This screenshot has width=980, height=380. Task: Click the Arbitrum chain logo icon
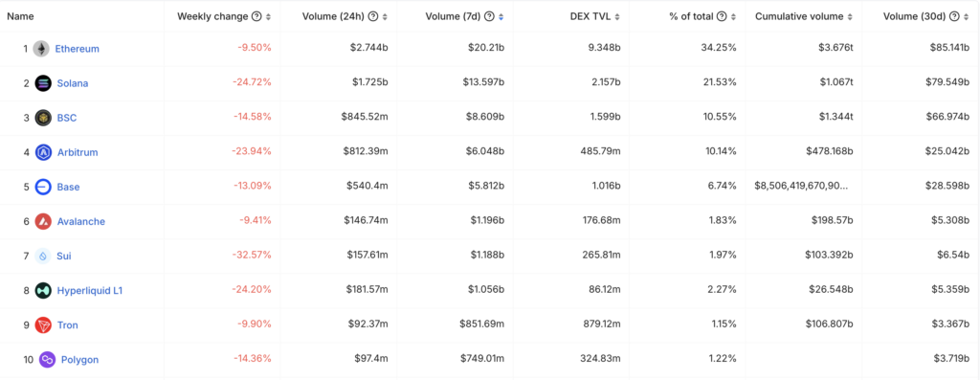(43, 152)
